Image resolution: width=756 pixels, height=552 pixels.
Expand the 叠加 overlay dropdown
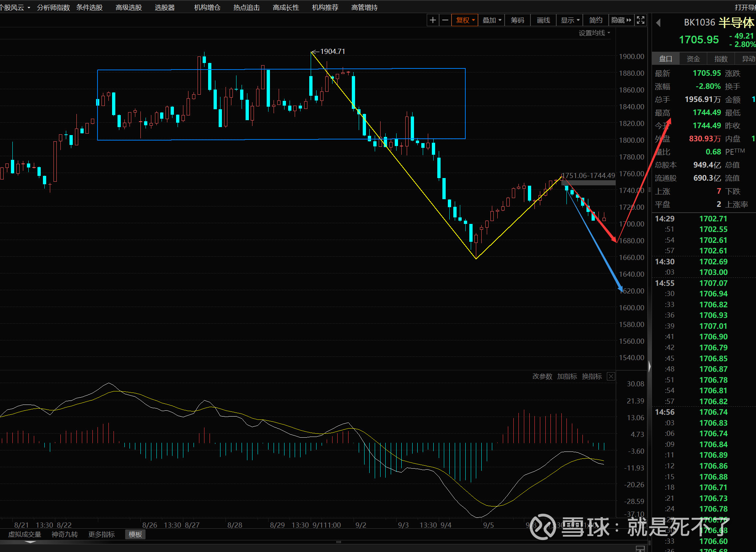click(492, 20)
